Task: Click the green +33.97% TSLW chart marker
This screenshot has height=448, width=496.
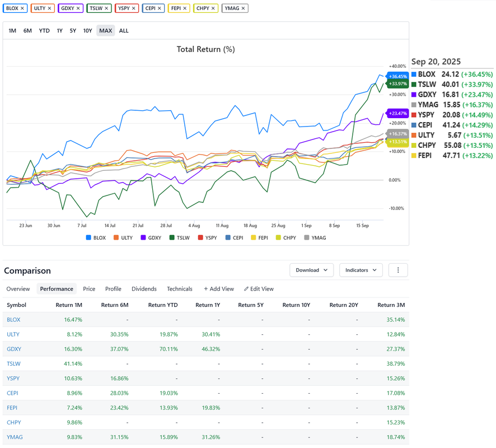Action: point(397,83)
